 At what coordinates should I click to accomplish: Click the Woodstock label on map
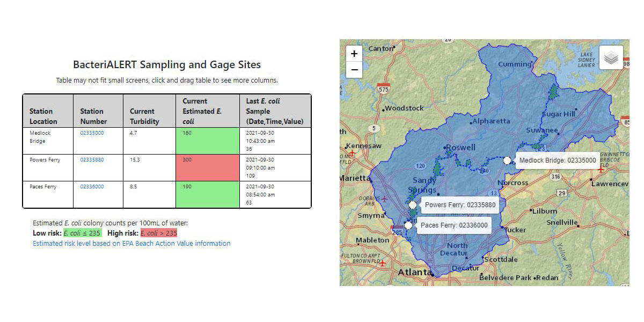coord(405,108)
